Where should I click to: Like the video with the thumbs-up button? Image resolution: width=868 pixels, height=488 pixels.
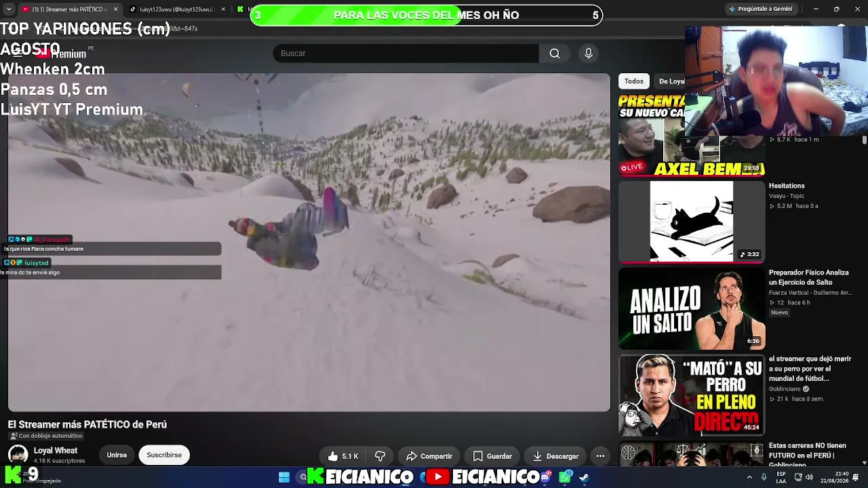click(x=342, y=456)
